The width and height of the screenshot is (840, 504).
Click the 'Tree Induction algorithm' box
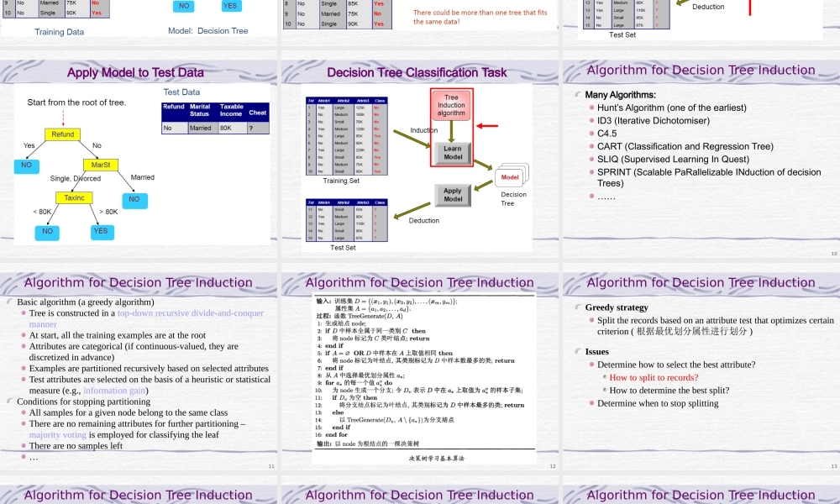click(452, 105)
